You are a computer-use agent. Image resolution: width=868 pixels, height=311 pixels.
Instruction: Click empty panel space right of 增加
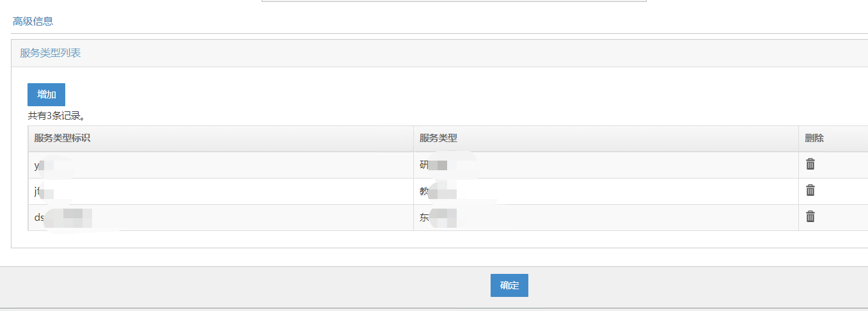click(x=384, y=95)
